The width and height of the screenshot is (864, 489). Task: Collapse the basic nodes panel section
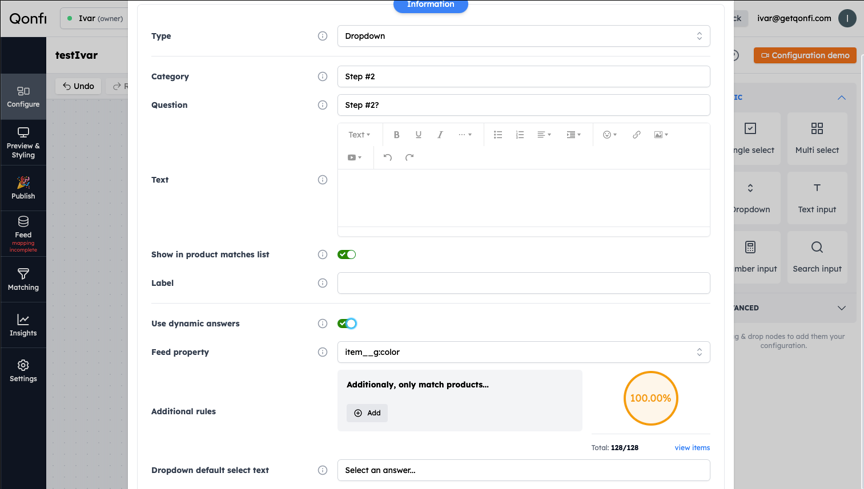[x=841, y=98]
